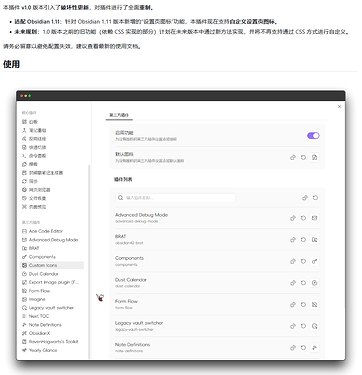The height and width of the screenshot is (375, 362).
Task: Click the red macOS close dot in the image
Action: point(22,96)
